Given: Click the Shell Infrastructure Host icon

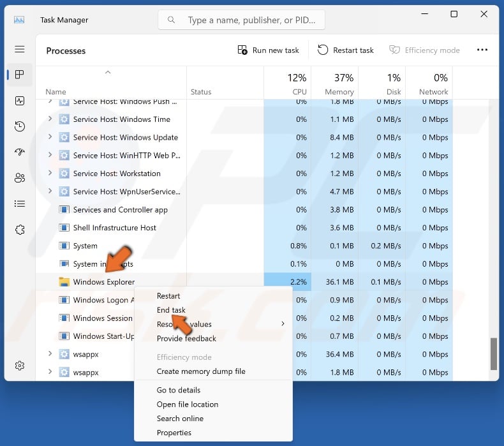Looking at the screenshot, I should (64, 228).
